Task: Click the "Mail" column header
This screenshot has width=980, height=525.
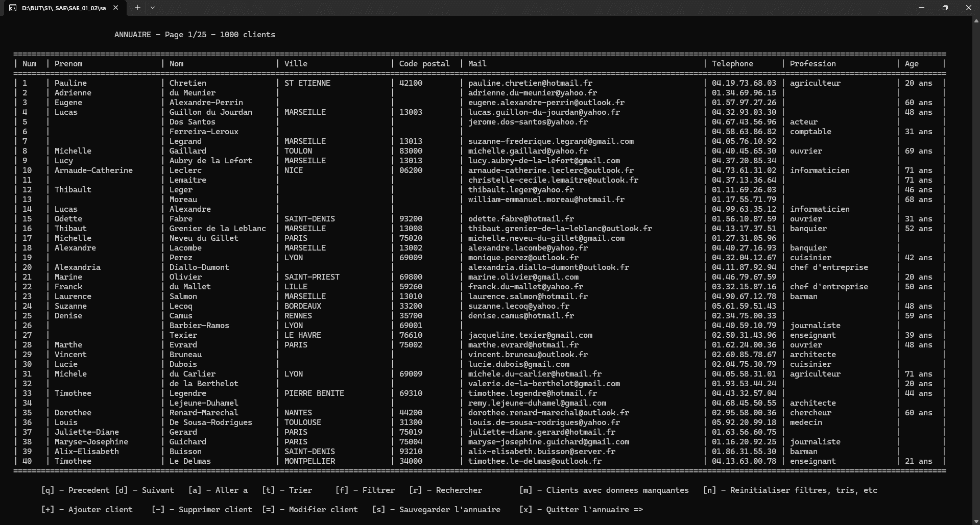Action: coord(477,64)
